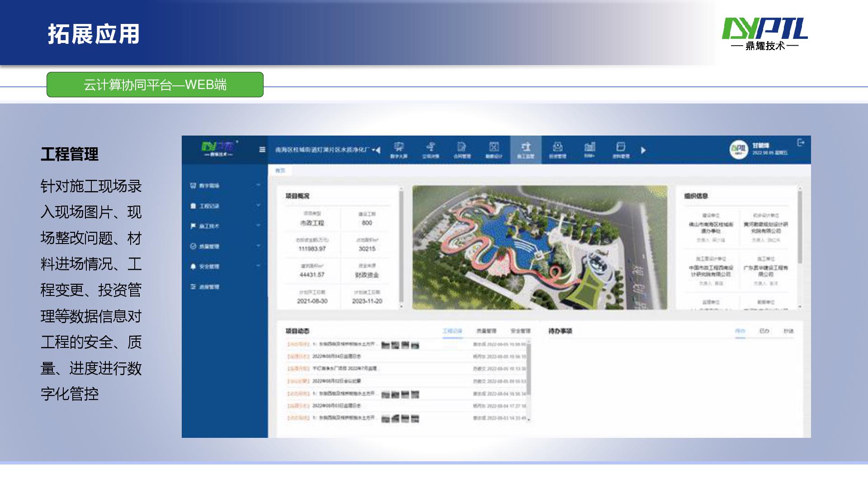Select the 立项决策 icon in top navigation
This screenshot has width=868, height=488.
pos(431,148)
